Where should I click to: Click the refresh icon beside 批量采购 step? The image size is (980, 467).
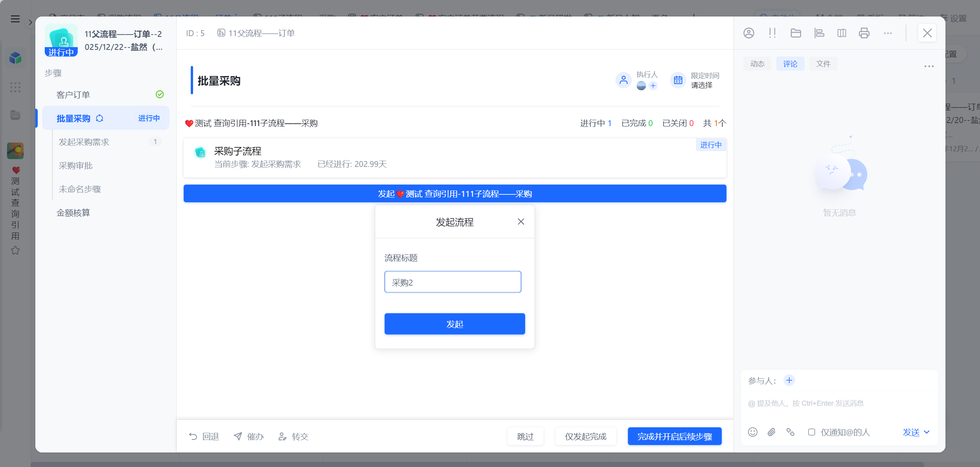[100, 118]
